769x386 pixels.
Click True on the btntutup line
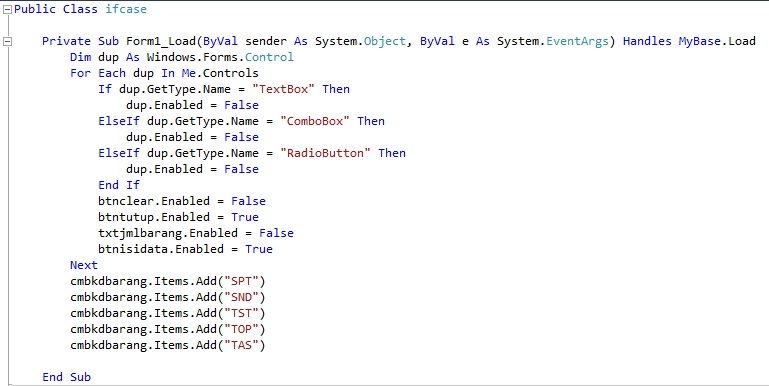[x=245, y=217]
